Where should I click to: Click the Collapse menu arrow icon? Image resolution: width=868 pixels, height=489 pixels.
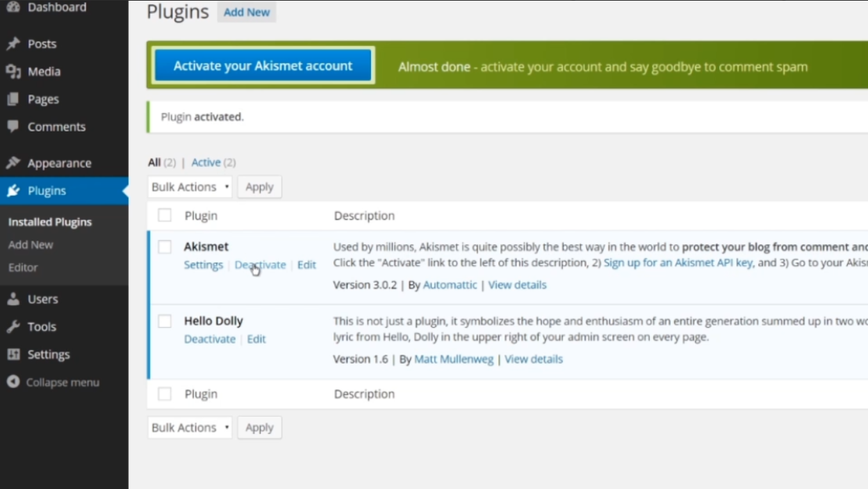13,382
